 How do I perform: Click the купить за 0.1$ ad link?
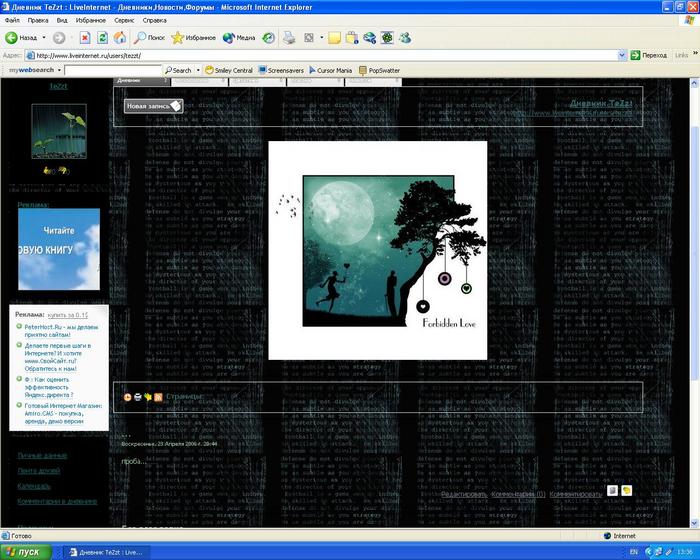coord(68,315)
